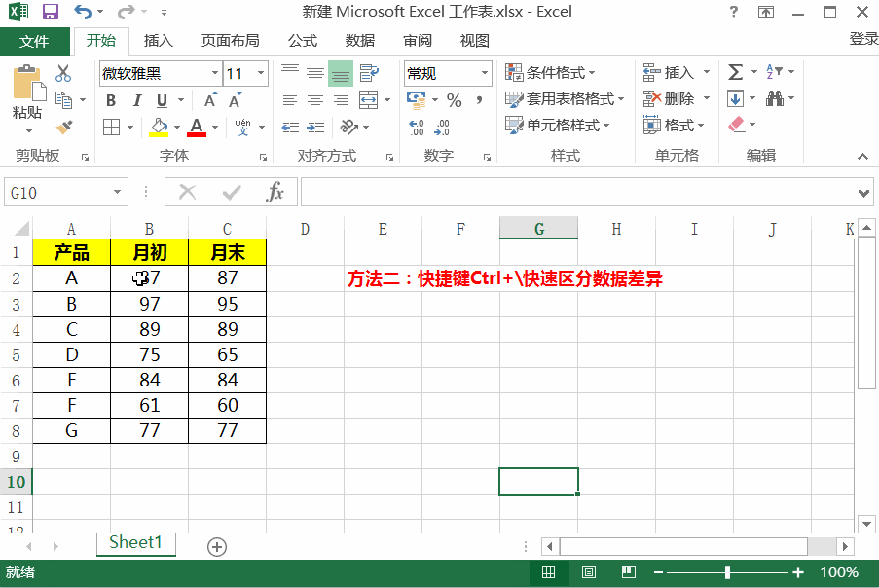This screenshot has height=588, width=879.
Task: Open number format dropdown 常规
Action: coord(485,73)
